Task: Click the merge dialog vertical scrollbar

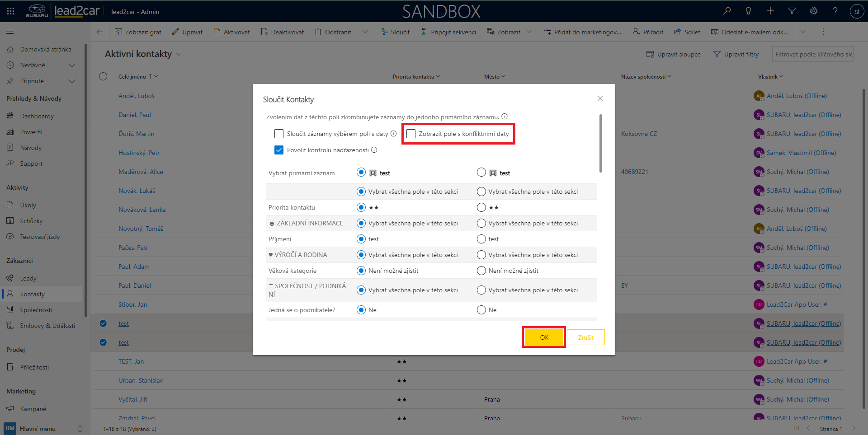Action: pyautogui.click(x=600, y=144)
